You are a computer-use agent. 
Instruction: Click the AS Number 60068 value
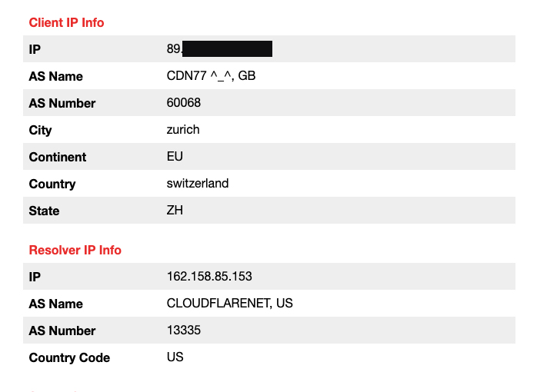pyautogui.click(x=184, y=103)
